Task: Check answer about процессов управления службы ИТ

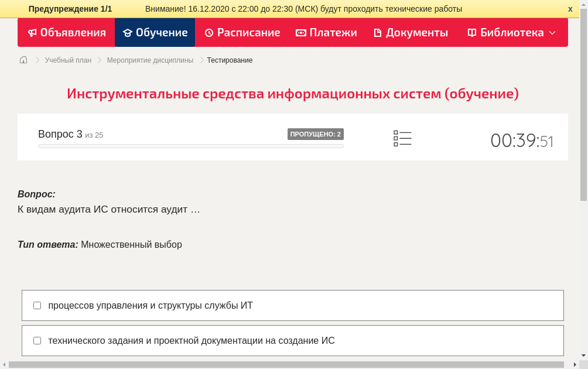Action: (37, 305)
